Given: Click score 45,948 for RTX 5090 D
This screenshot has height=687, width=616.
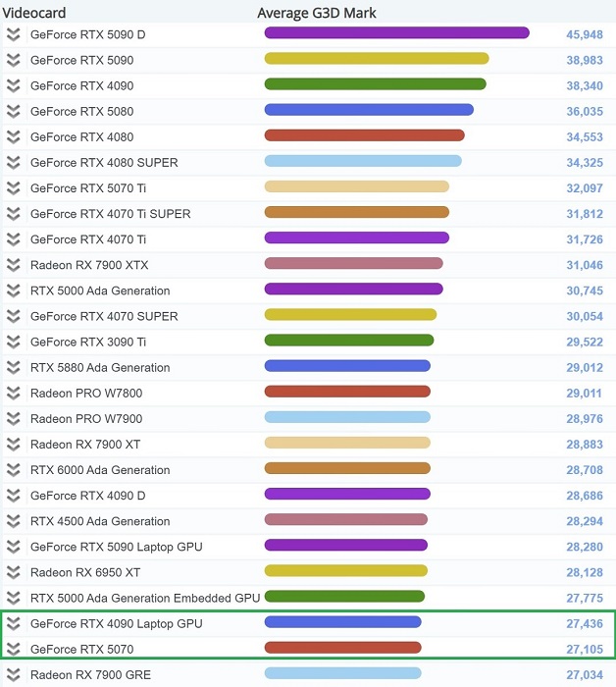Looking at the screenshot, I should tap(585, 34).
